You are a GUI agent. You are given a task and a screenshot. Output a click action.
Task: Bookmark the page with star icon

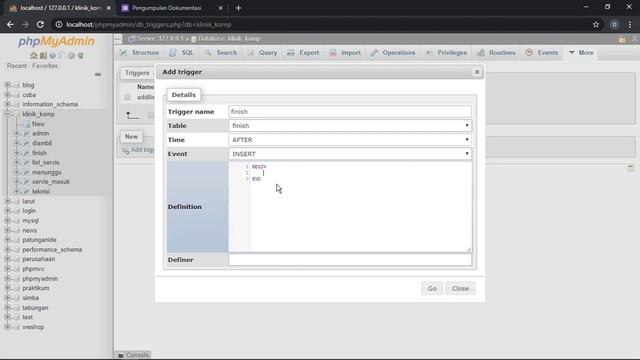pyautogui.click(x=596, y=24)
